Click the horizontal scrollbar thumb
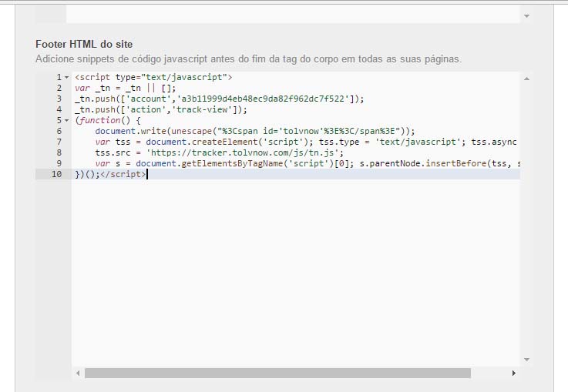Viewport: 568px width, 392px height. (278, 374)
